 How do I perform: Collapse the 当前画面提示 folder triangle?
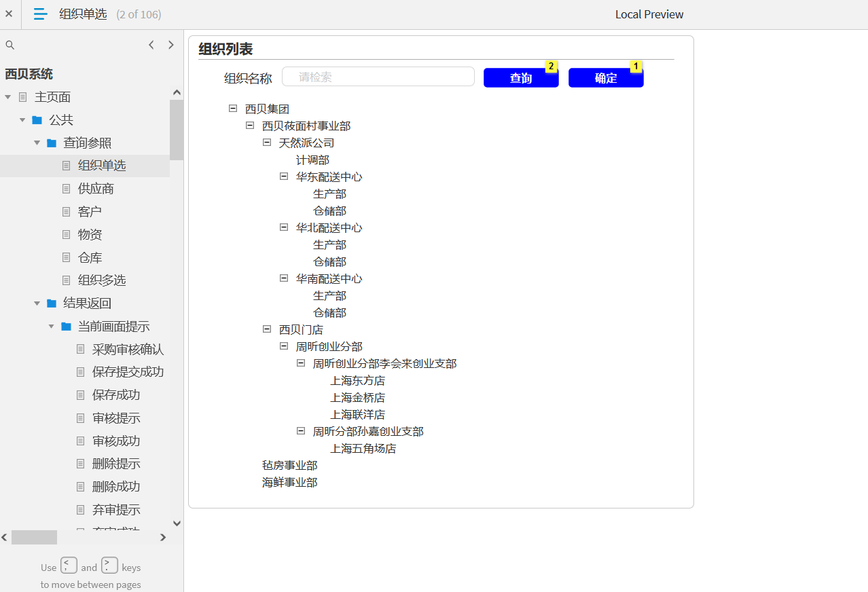pyautogui.click(x=52, y=327)
